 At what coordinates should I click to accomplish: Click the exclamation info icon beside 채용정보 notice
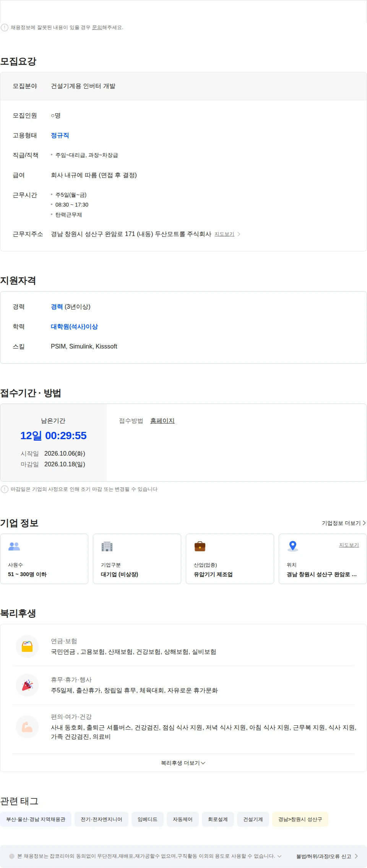click(x=5, y=28)
